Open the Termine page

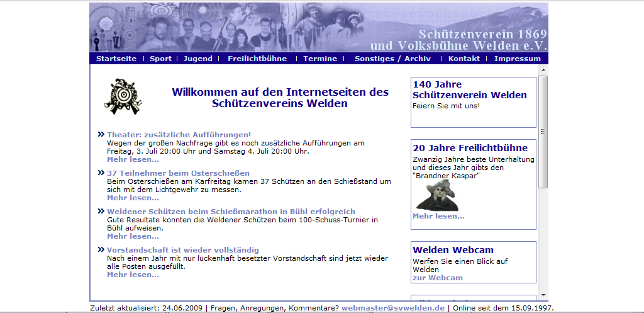click(320, 59)
